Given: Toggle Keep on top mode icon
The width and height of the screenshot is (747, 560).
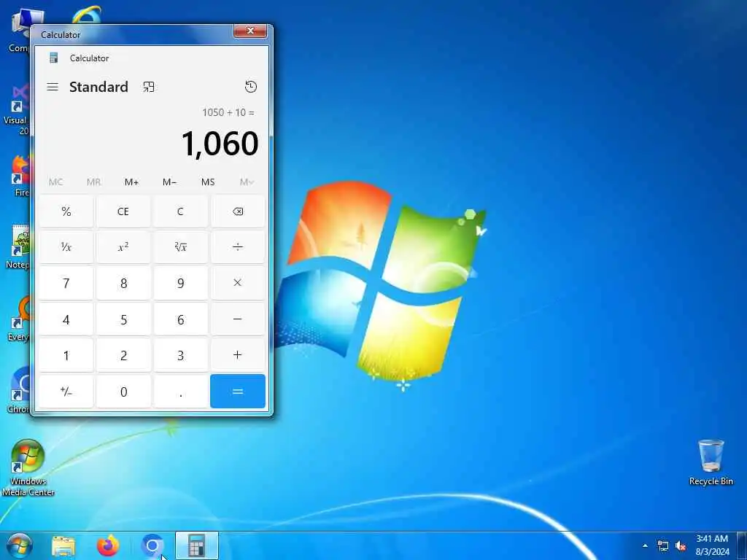Looking at the screenshot, I should pos(149,87).
